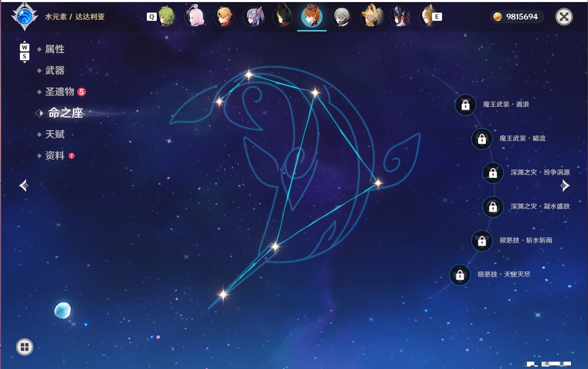The height and width of the screenshot is (369, 588).
Task: Click the red exclamation badge on 资料
Action: [x=72, y=156]
